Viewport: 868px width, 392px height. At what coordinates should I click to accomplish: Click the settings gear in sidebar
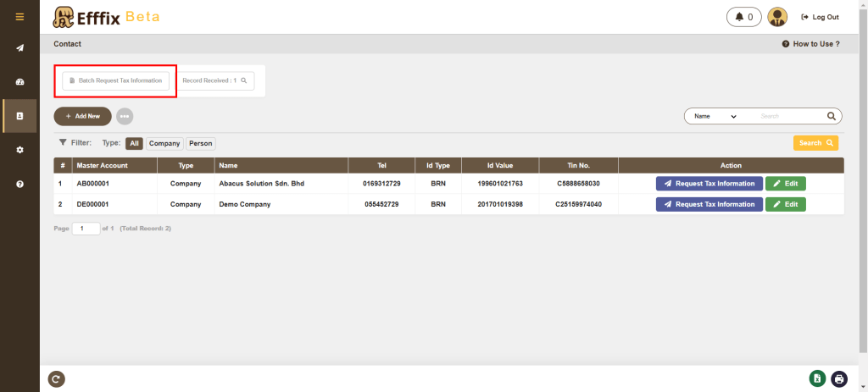coord(19,150)
